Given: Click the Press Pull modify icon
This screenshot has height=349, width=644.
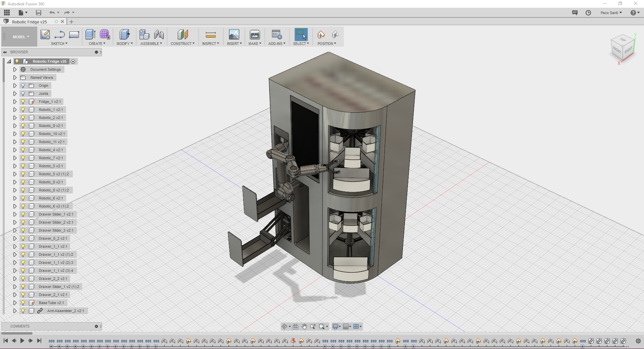Looking at the screenshot, I should tap(124, 35).
